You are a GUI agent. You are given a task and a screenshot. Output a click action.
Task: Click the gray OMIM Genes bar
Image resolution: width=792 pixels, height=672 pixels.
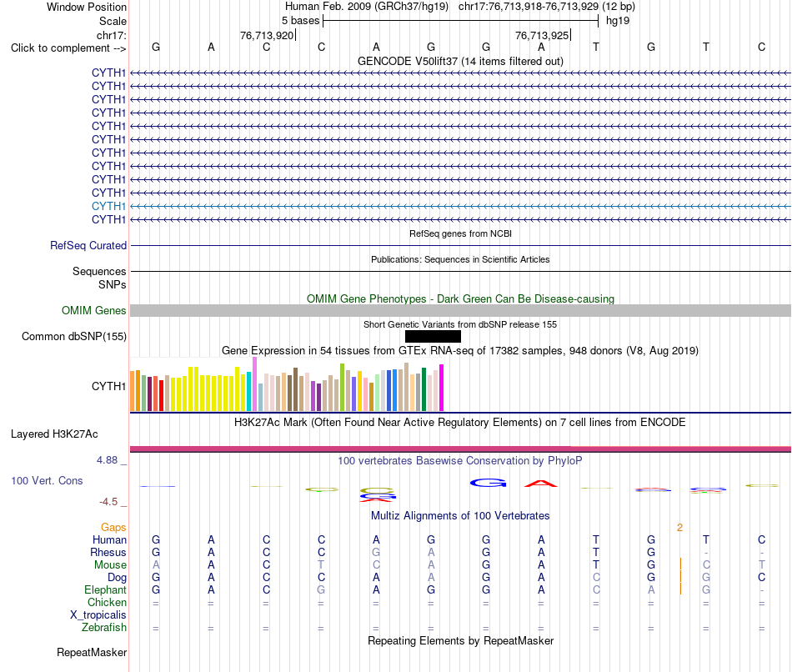point(460,311)
